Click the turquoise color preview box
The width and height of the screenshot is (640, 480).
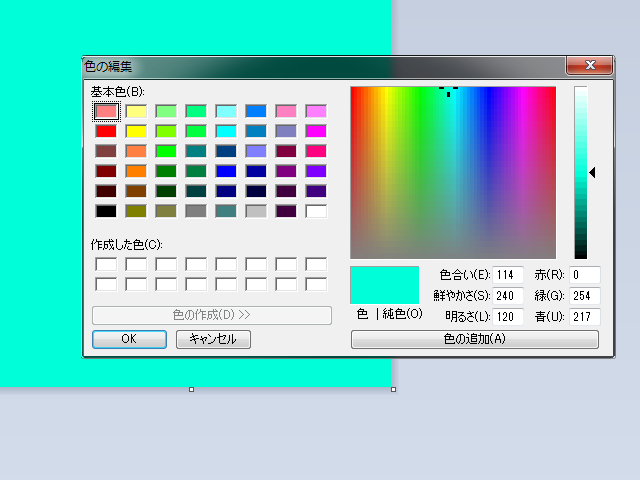[384, 285]
